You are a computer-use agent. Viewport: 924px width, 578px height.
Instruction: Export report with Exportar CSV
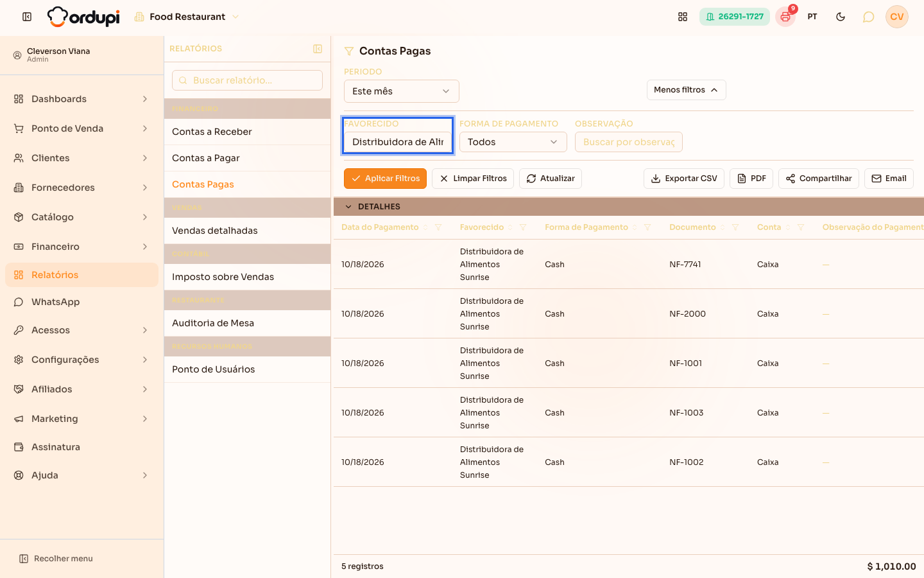tap(684, 179)
